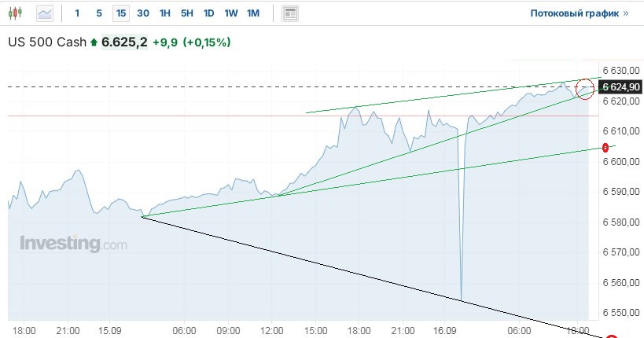
Task: Expand the double chevron after Потоковый график
Action: [626, 13]
